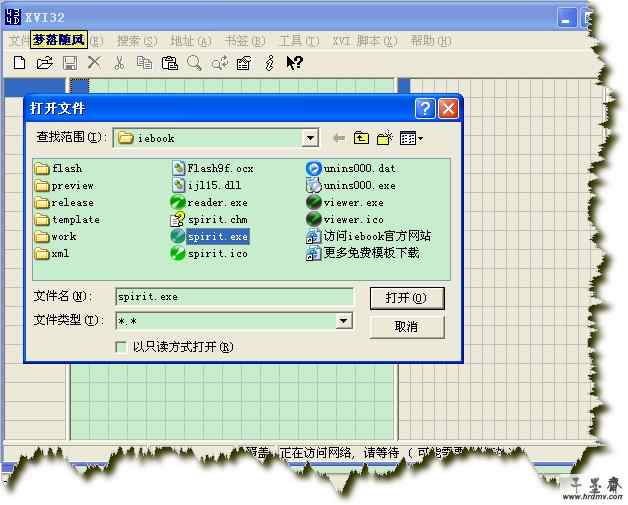Click the file name input field
The height and width of the screenshot is (505, 628).
[234, 297]
